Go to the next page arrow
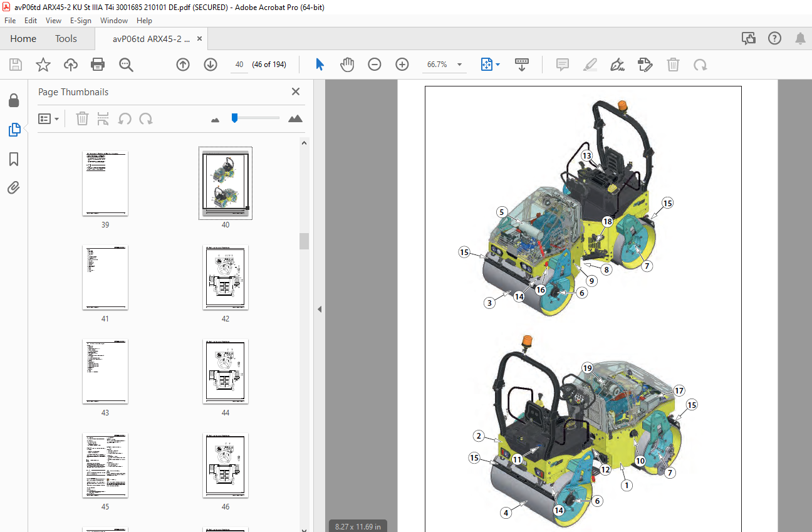Screen dimensions: 812x532 (x=211, y=65)
